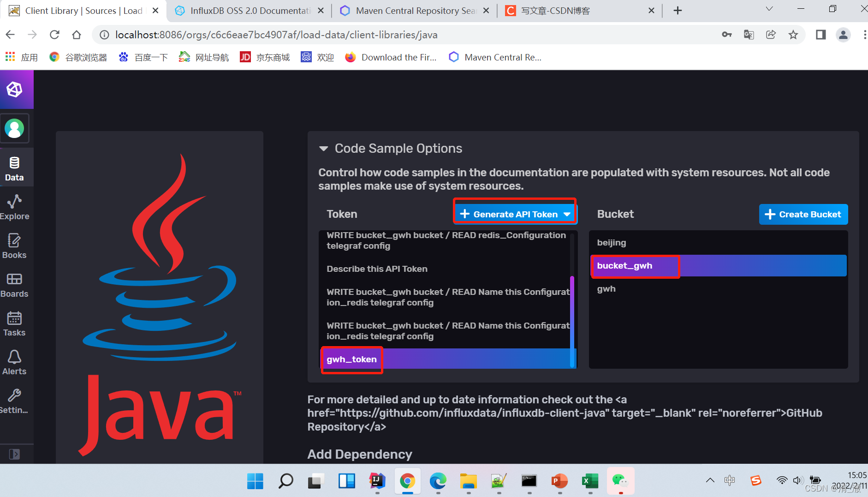Screen dimensions: 868x497
Task: Open Chrome profile avatar icon
Action: click(x=843, y=35)
